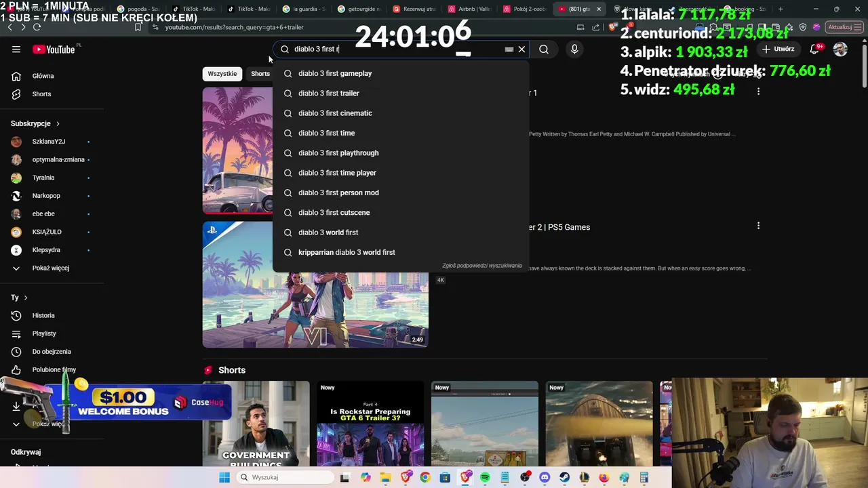The width and height of the screenshot is (868, 488).
Task: Open the Tyralnia channel
Action: [43, 178]
